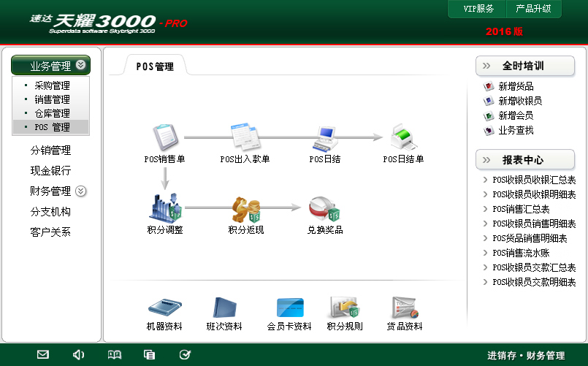Open the 新增会员 training link

(x=516, y=115)
